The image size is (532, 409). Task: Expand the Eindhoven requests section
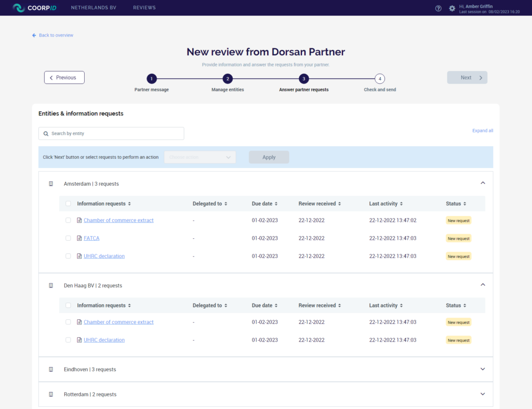point(483,369)
